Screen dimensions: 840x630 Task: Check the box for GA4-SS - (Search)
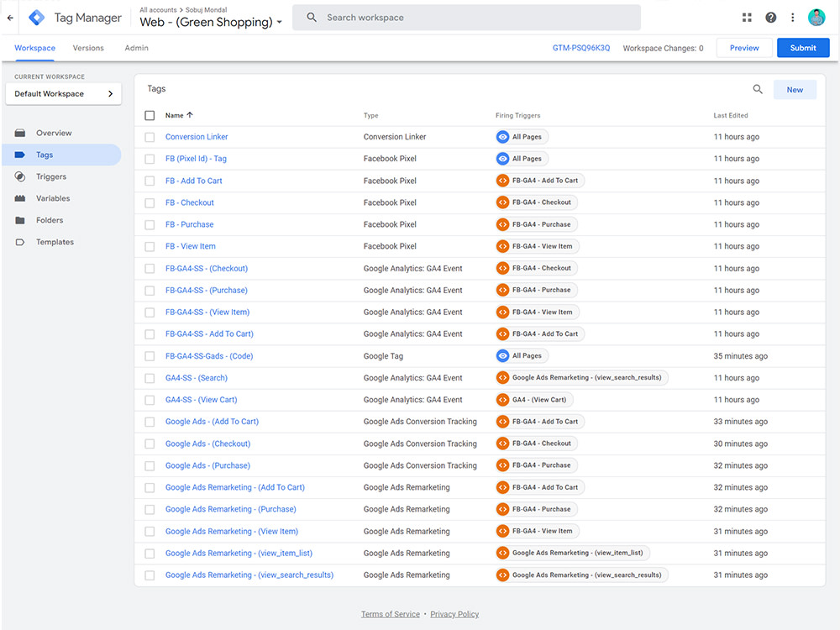point(150,378)
